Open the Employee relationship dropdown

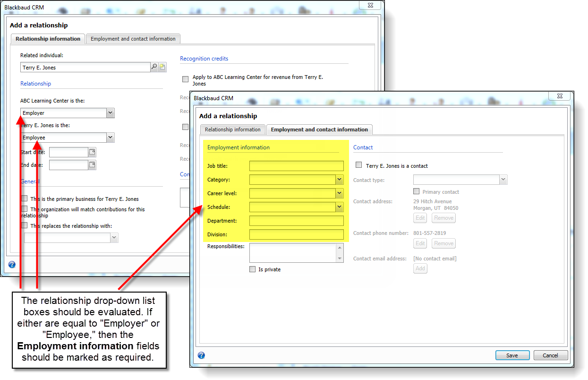(x=110, y=138)
